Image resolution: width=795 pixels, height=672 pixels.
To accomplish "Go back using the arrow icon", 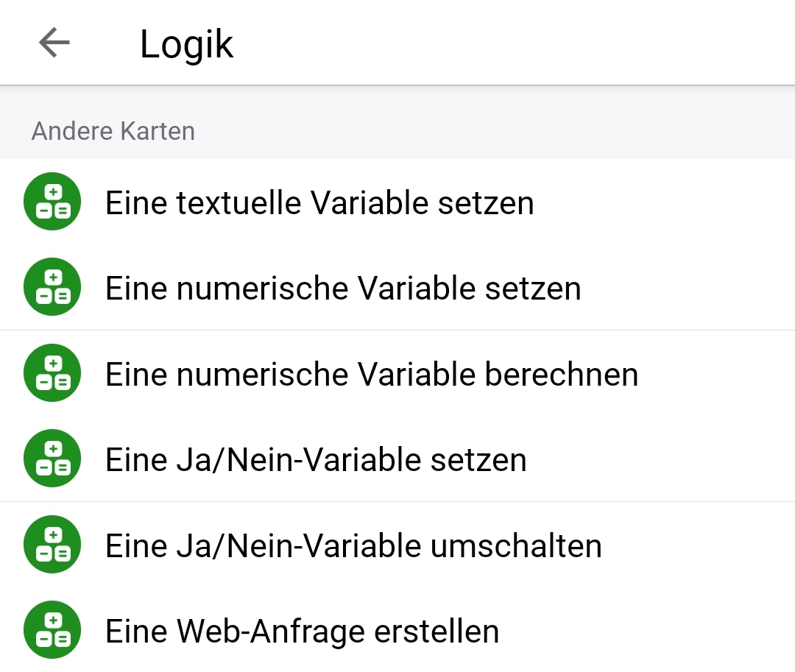I will tap(54, 43).
